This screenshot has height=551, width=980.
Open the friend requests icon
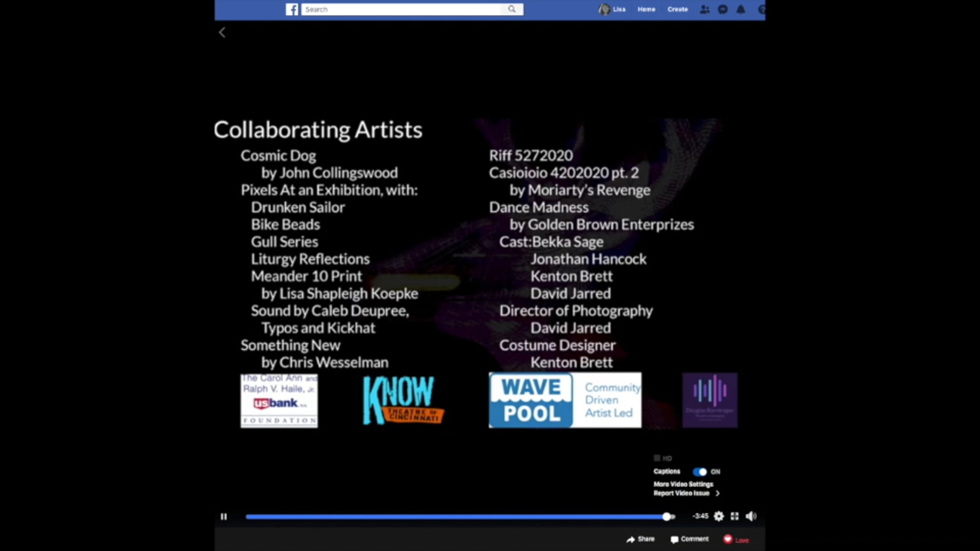(704, 9)
